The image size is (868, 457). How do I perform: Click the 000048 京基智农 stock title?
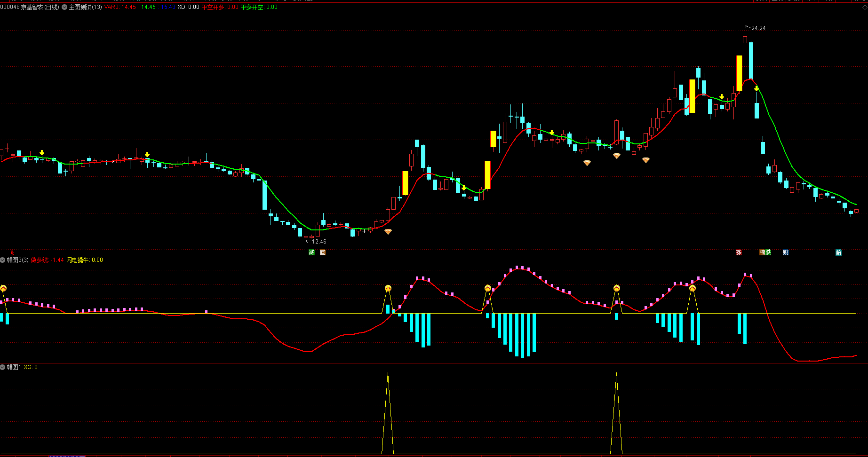(x=30, y=7)
